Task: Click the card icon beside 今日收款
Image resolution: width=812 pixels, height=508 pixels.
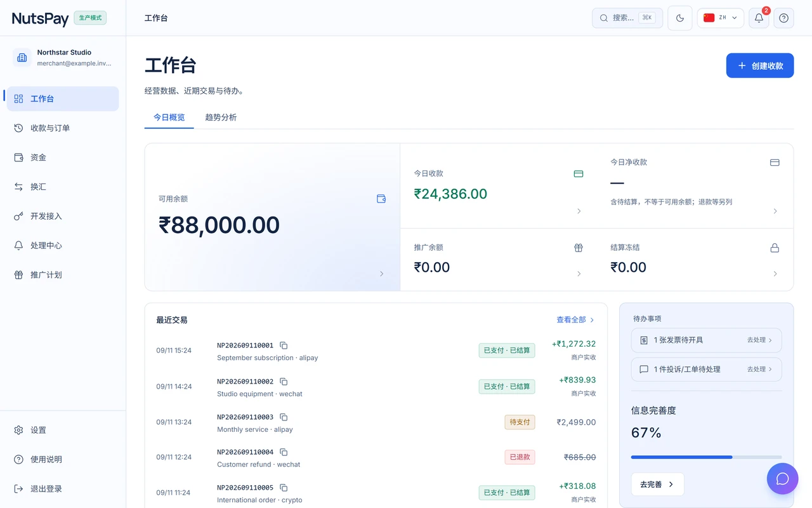Action: (x=579, y=173)
